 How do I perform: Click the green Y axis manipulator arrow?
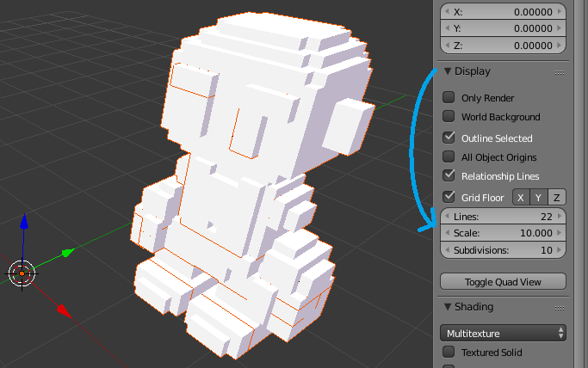[x=68, y=253]
